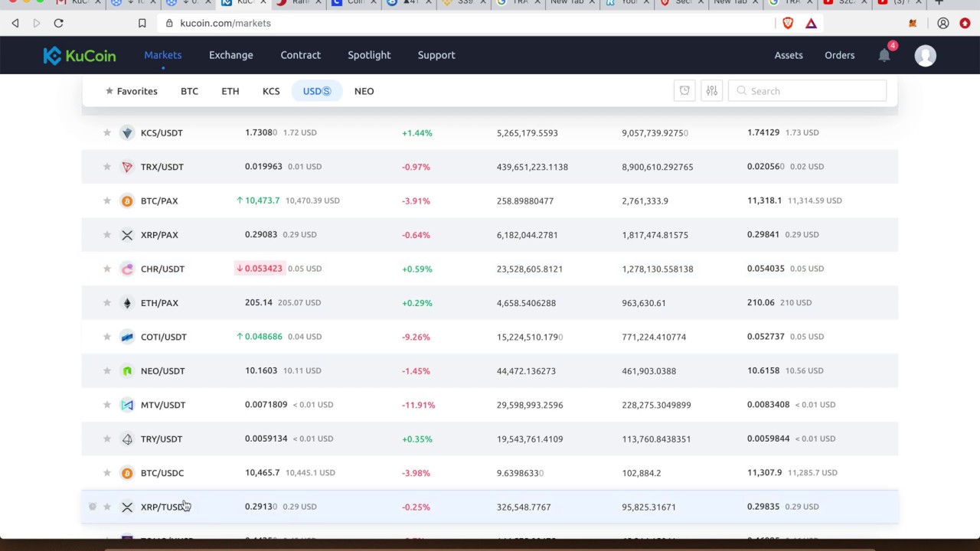This screenshot has height=551, width=980.
Task: Open the XRP/TUSD trading pair
Action: (x=163, y=507)
